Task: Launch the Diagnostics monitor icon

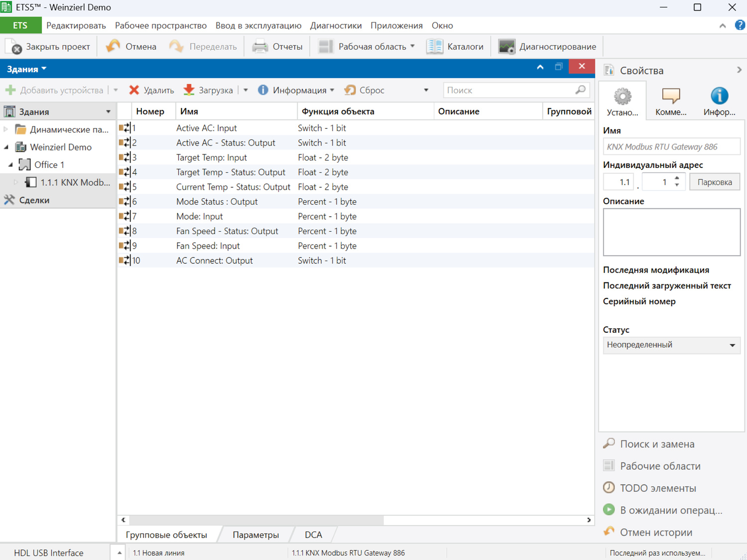Action: click(x=506, y=47)
